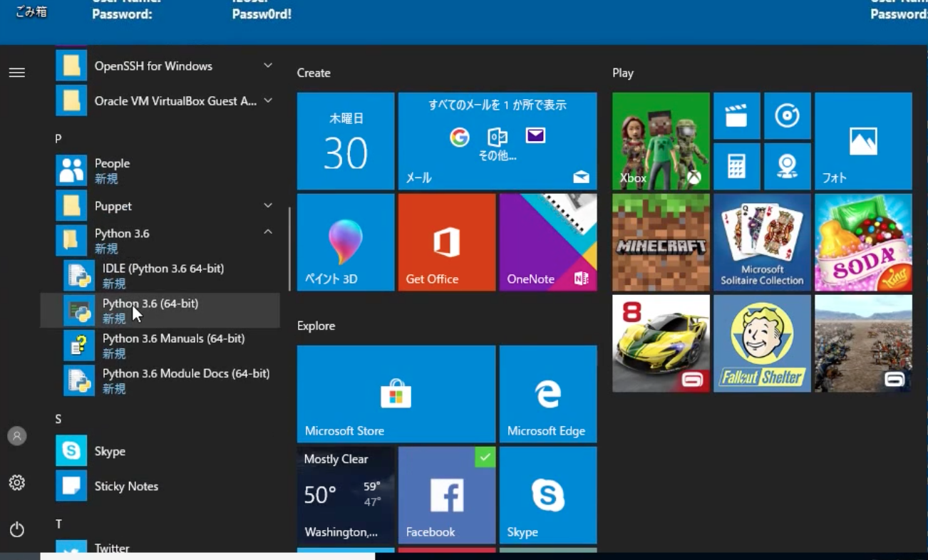Open Settings gear icon in sidebar
928x560 pixels.
point(17,483)
